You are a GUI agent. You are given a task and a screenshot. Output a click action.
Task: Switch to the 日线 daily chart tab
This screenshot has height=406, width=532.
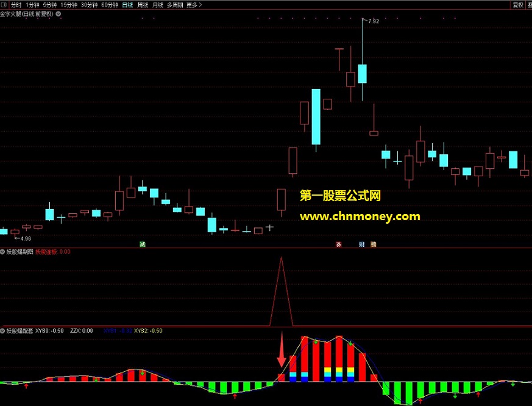pos(127,5)
